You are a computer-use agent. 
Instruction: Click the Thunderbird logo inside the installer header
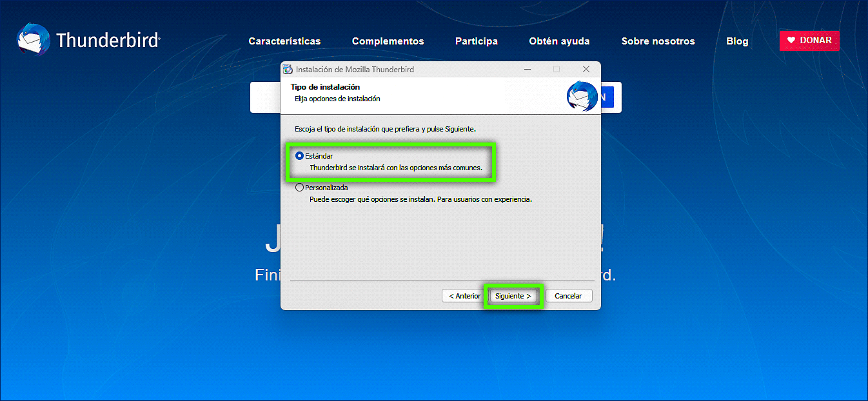(581, 96)
